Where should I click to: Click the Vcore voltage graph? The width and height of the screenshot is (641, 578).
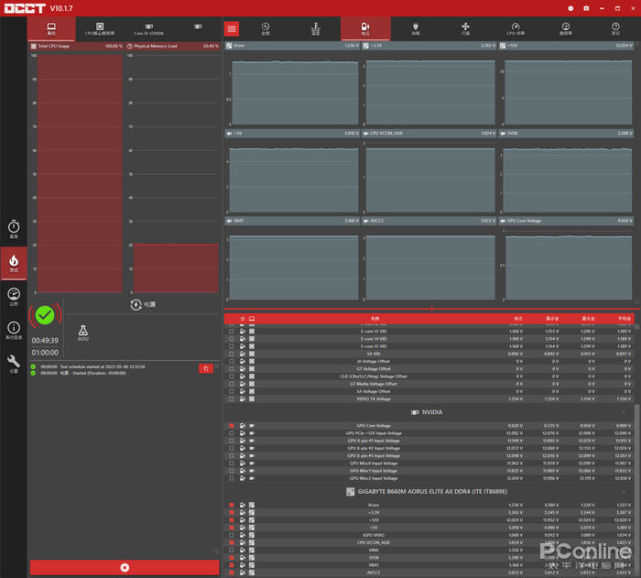(x=294, y=92)
